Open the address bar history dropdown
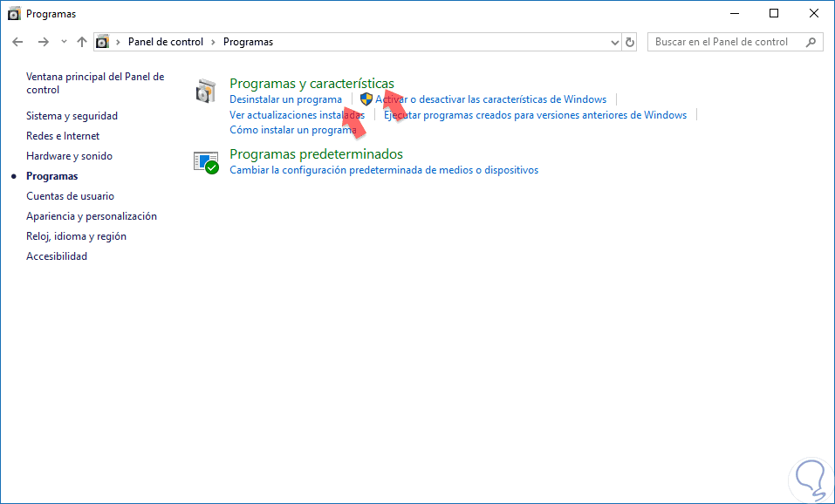 [615, 42]
